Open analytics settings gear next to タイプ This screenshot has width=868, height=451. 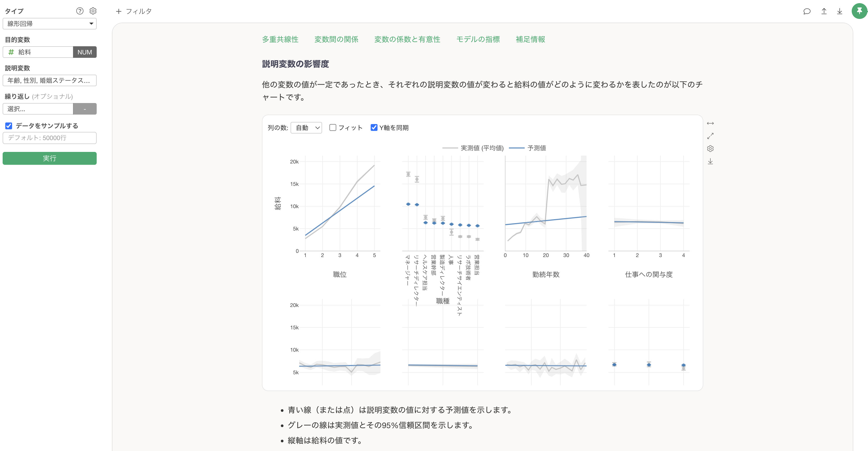[x=93, y=11]
